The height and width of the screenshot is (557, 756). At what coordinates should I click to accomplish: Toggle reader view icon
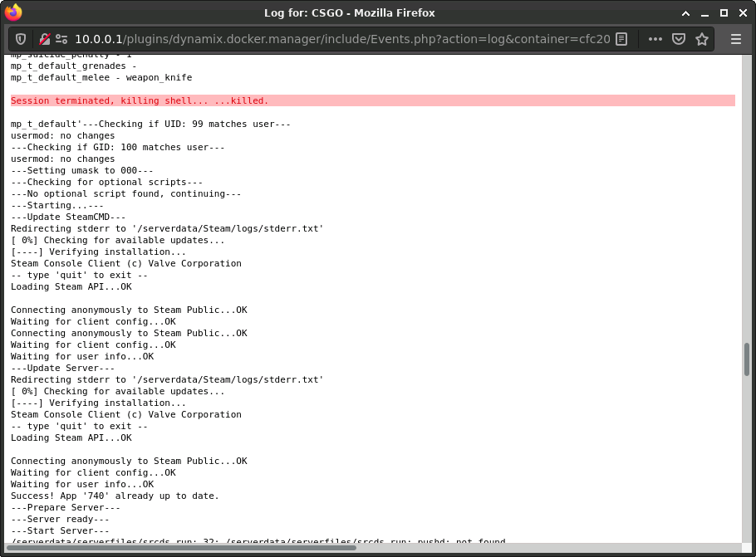click(x=621, y=39)
